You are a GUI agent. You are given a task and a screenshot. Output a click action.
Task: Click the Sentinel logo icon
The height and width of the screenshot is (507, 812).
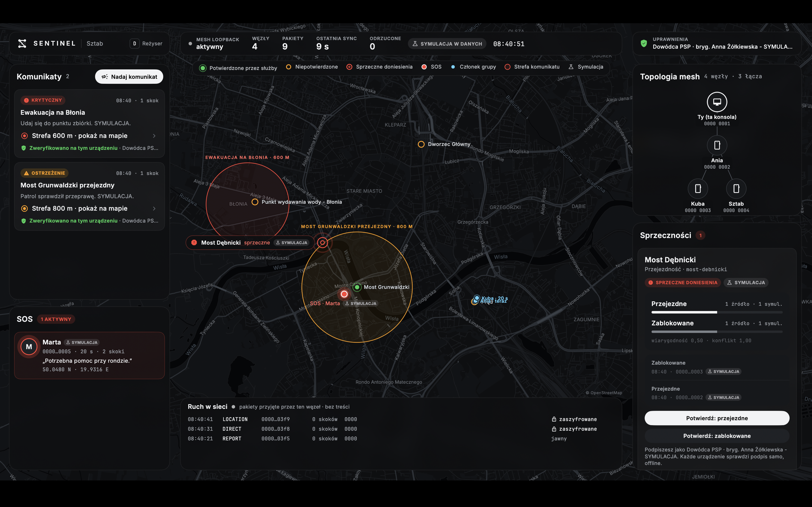(x=22, y=44)
